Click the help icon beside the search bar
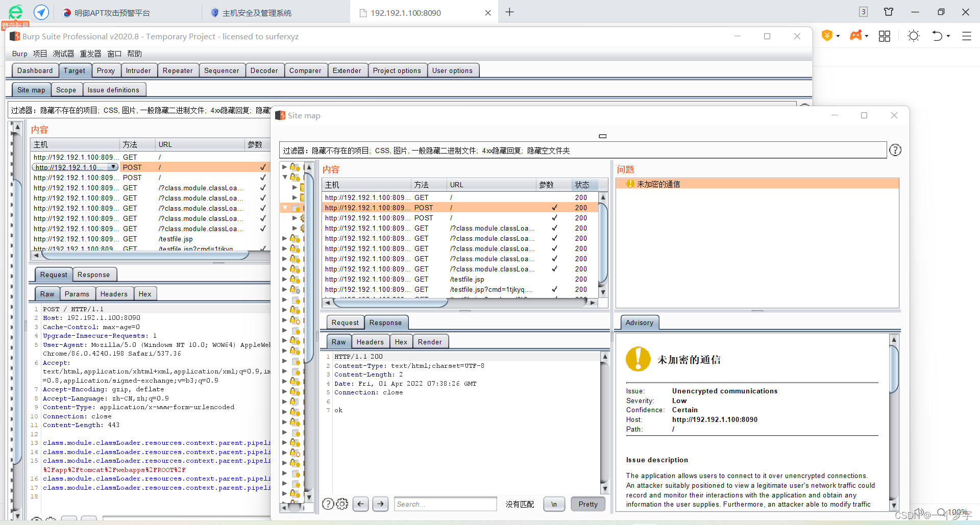This screenshot has height=525, width=980. tap(328, 504)
